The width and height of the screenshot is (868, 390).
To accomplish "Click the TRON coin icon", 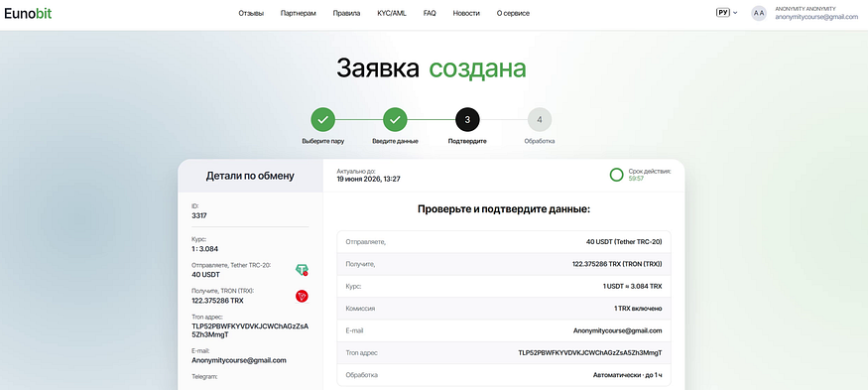I will [x=302, y=297].
